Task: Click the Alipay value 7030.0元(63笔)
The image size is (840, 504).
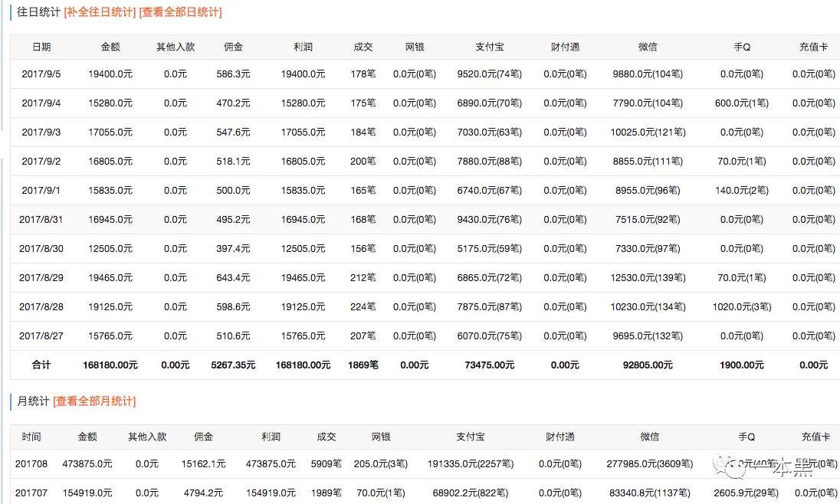Action: (x=489, y=133)
